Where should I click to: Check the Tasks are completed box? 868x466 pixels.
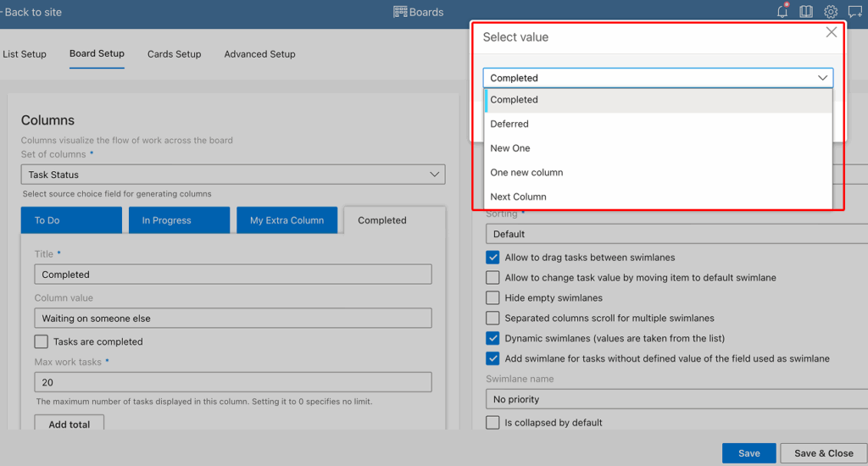pyautogui.click(x=42, y=341)
